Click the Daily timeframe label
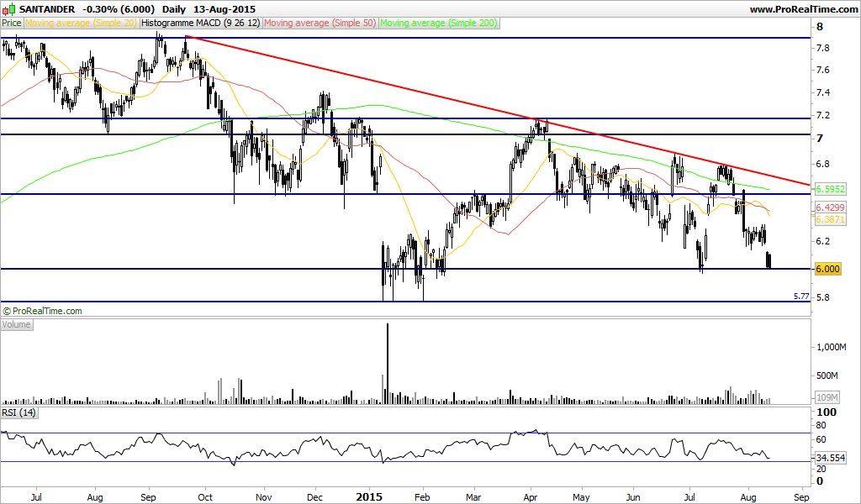Viewport: 861px width, 504px height. [x=174, y=9]
